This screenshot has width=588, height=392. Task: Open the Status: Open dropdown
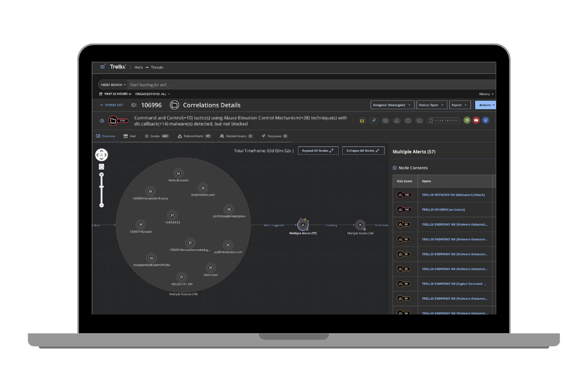(432, 105)
